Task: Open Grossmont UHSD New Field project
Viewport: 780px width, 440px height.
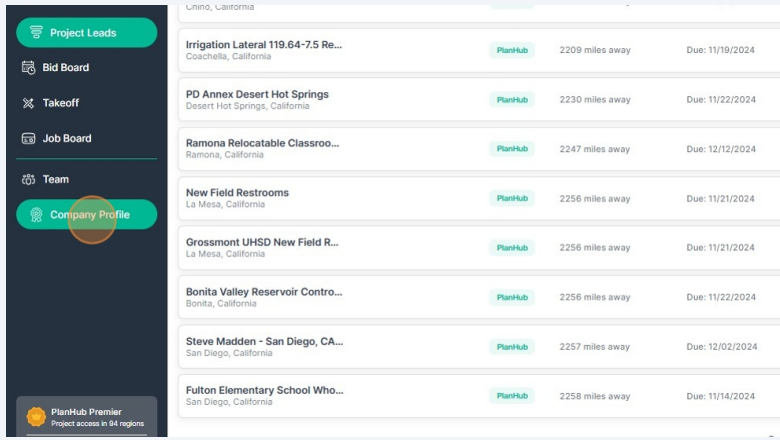Action: [x=479, y=248]
